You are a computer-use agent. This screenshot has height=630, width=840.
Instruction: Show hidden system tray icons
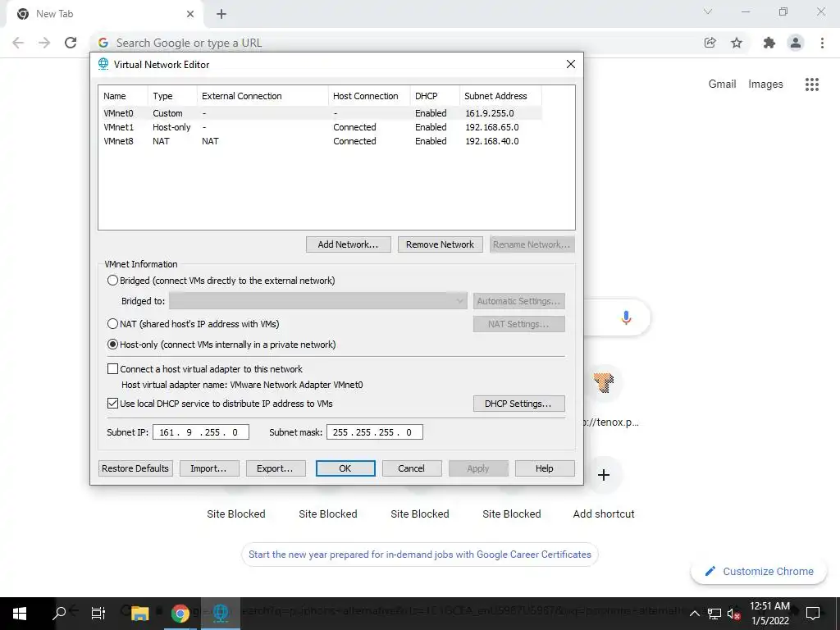(x=694, y=614)
